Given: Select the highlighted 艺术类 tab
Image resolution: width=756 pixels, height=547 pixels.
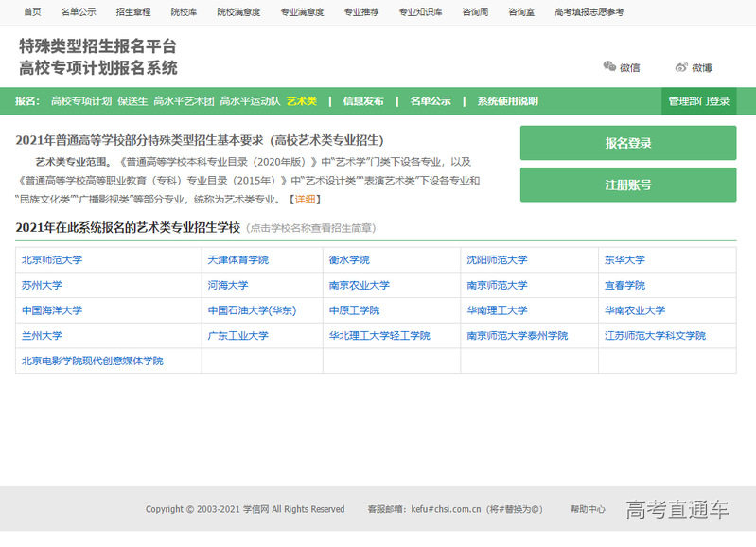Looking at the screenshot, I should pyautogui.click(x=302, y=101).
